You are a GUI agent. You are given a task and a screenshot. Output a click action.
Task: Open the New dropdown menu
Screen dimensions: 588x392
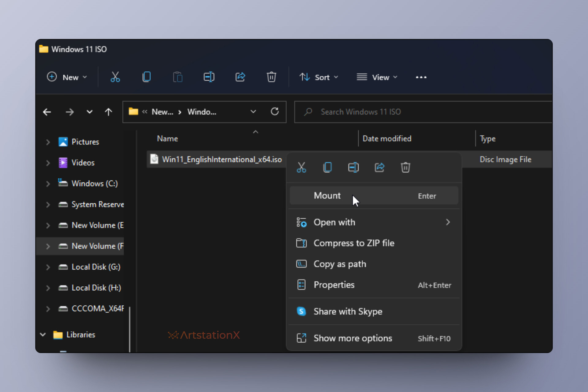(x=67, y=77)
